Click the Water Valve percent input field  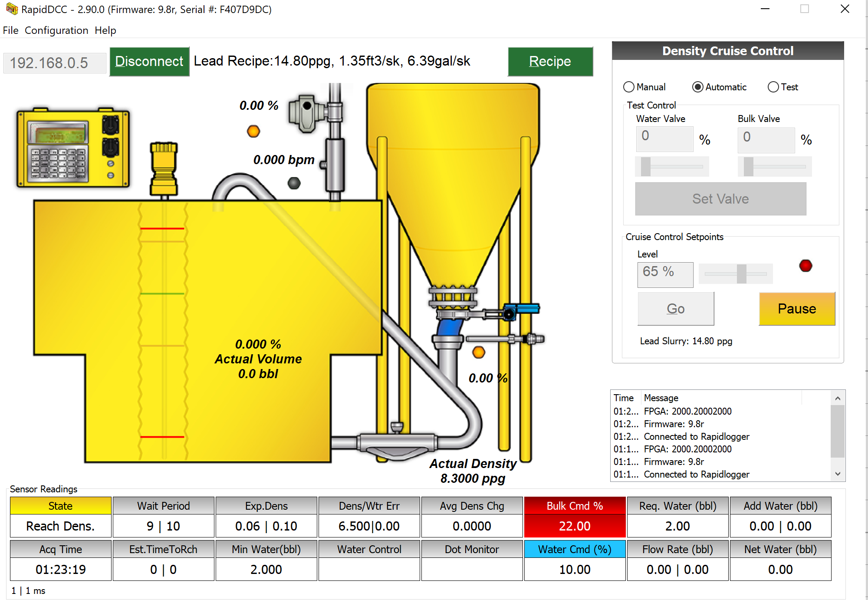[664, 139]
